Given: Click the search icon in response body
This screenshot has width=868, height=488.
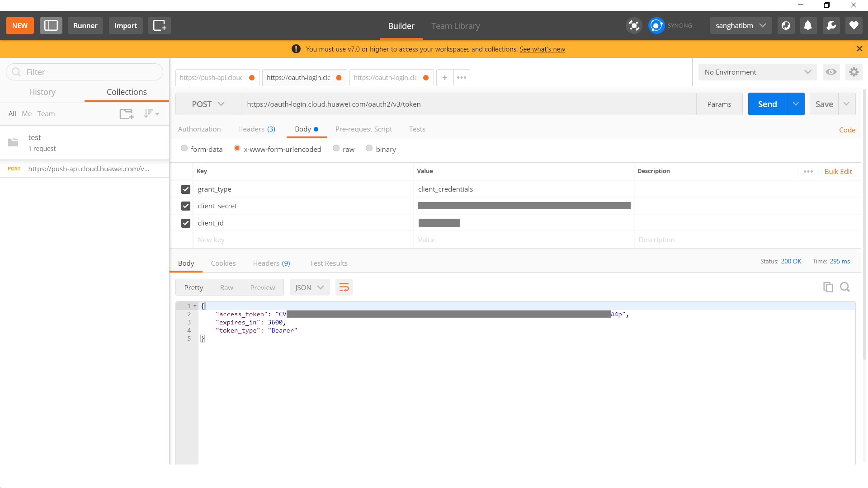Looking at the screenshot, I should (x=845, y=286).
